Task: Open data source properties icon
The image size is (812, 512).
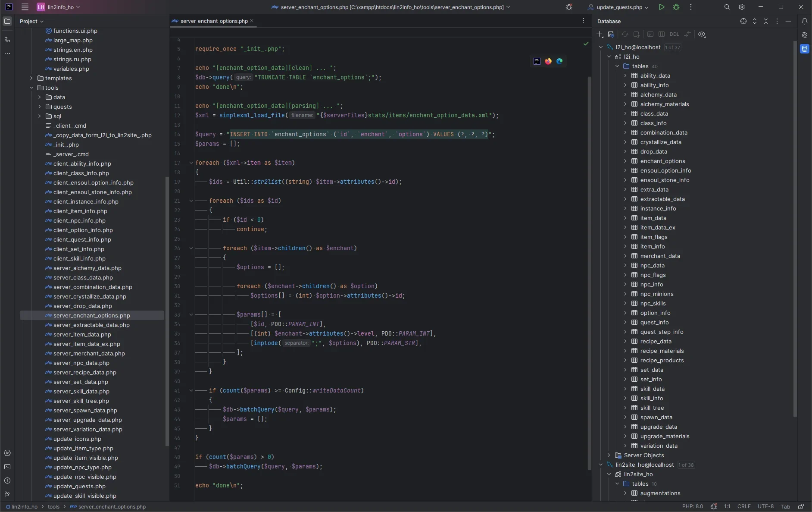Action: click(611, 35)
